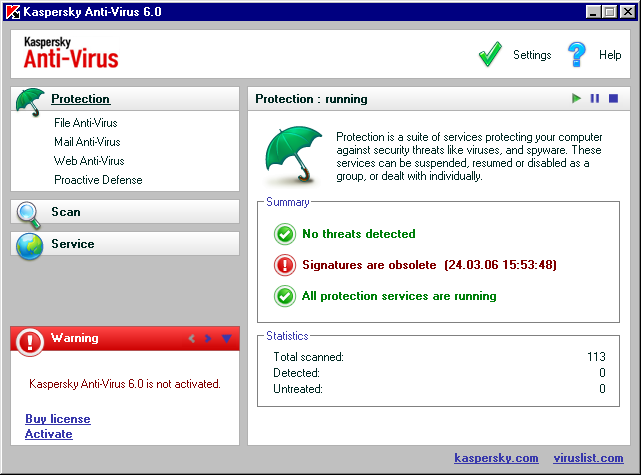
Task: Click the Detected statistic row
Action: [x=439, y=373]
